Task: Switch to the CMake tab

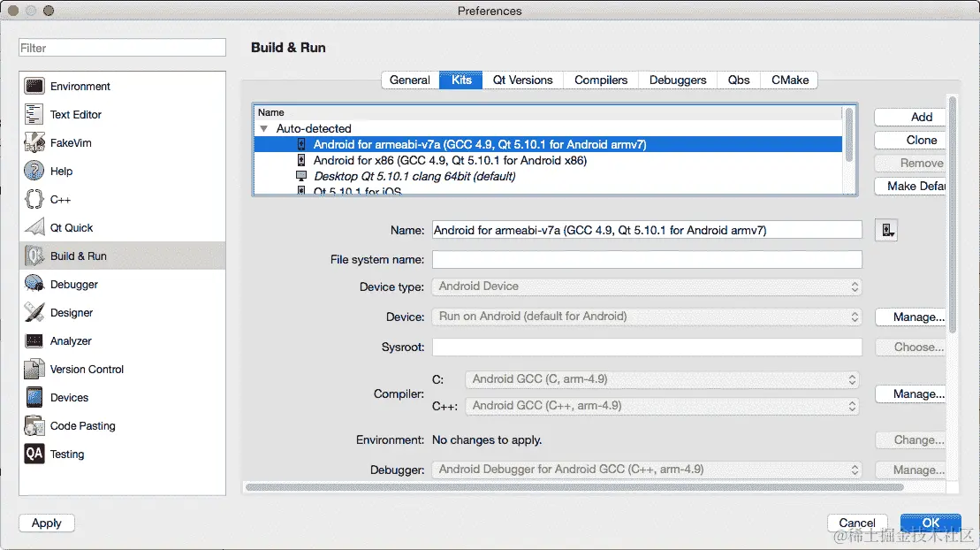Action: pos(789,80)
